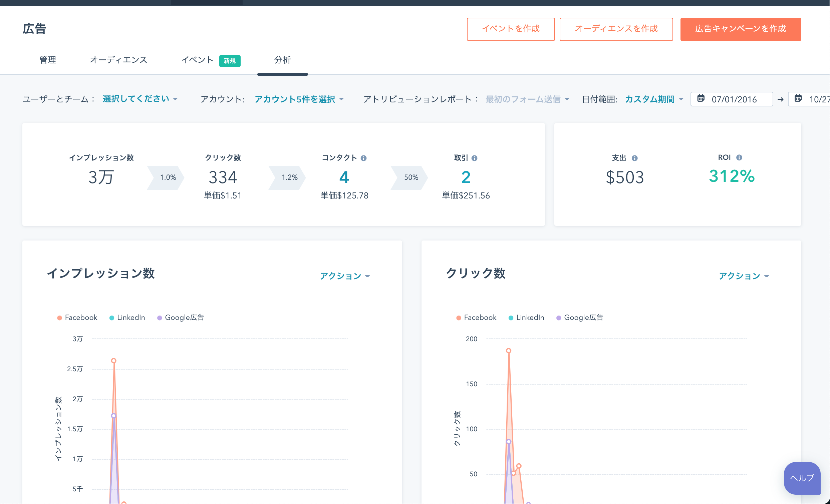The image size is (830, 504).
Task: Click the 広告 page title
Action: pyautogui.click(x=34, y=29)
